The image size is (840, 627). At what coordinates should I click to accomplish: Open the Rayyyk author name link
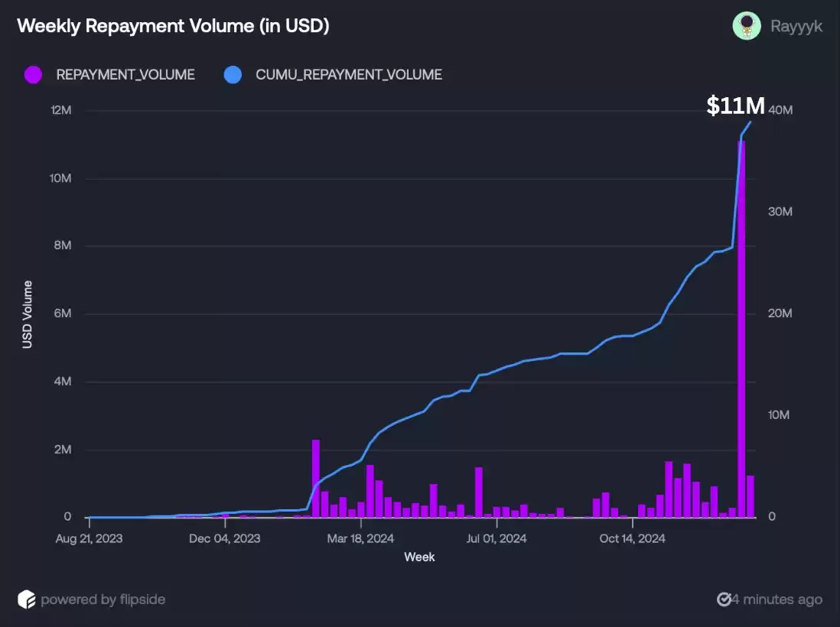pyautogui.click(x=796, y=26)
